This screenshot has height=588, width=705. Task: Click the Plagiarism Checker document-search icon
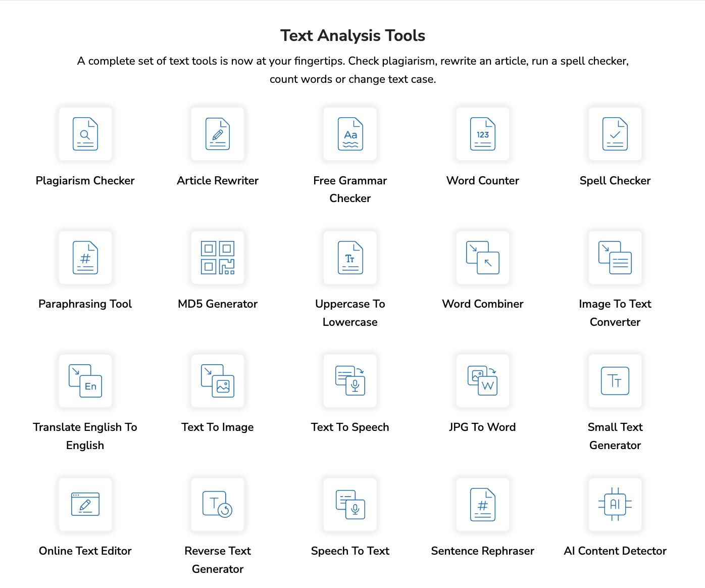(x=85, y=134)
